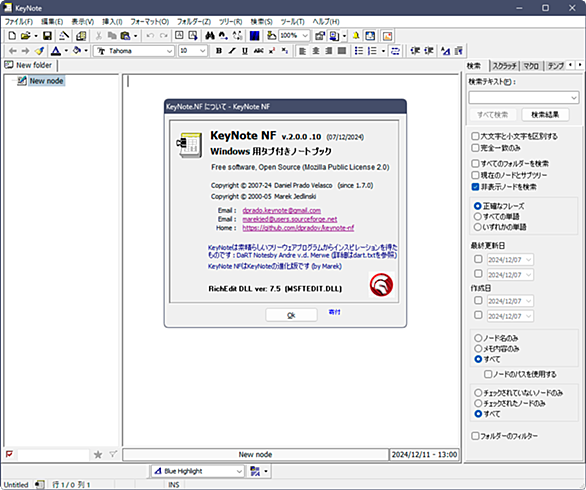586x490 pixels.
Task: Uncheck the 非表示ノードを検索 checkbox
Action: coord(475,187)
